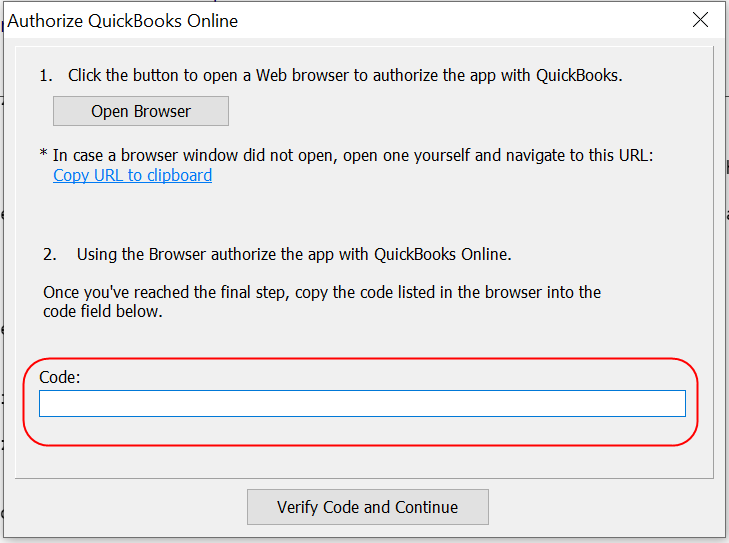The height and width of the screenshot is (543, 729).
Task: Copy the authorization URL to clipboard
Action: 132,175
